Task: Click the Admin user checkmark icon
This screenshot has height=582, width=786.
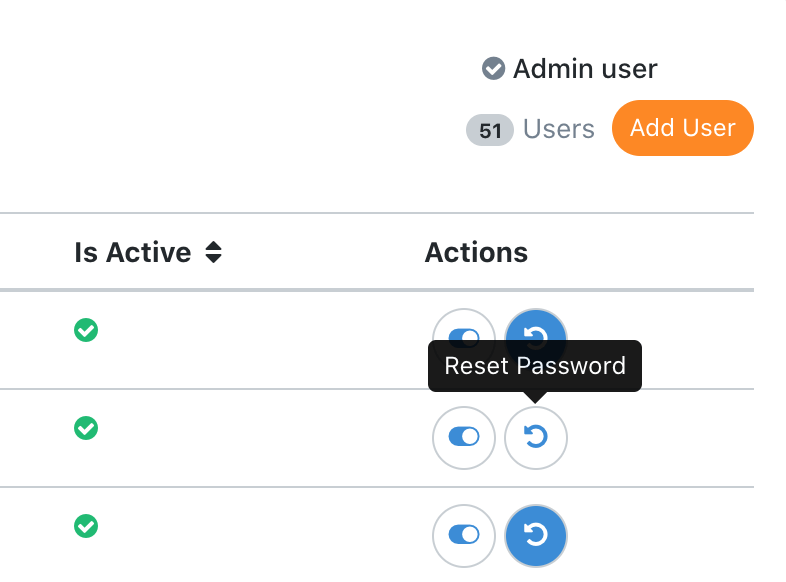Action: (493, 68)
